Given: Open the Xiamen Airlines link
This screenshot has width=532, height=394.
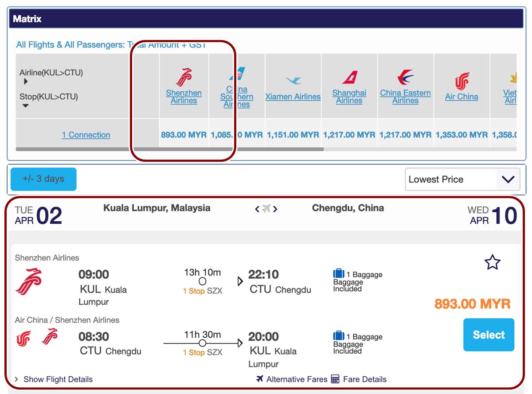Looking at the screenshot, I should [293, 97].
